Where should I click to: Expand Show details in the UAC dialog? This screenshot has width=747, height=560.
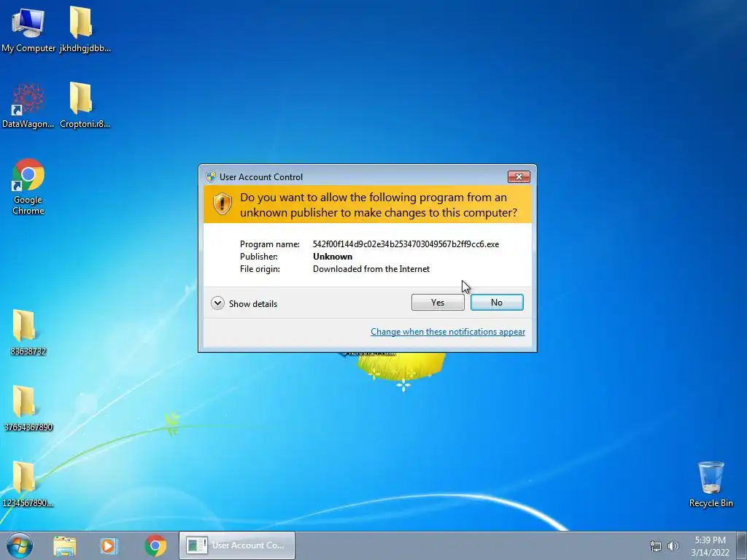[x=244, y=303]
